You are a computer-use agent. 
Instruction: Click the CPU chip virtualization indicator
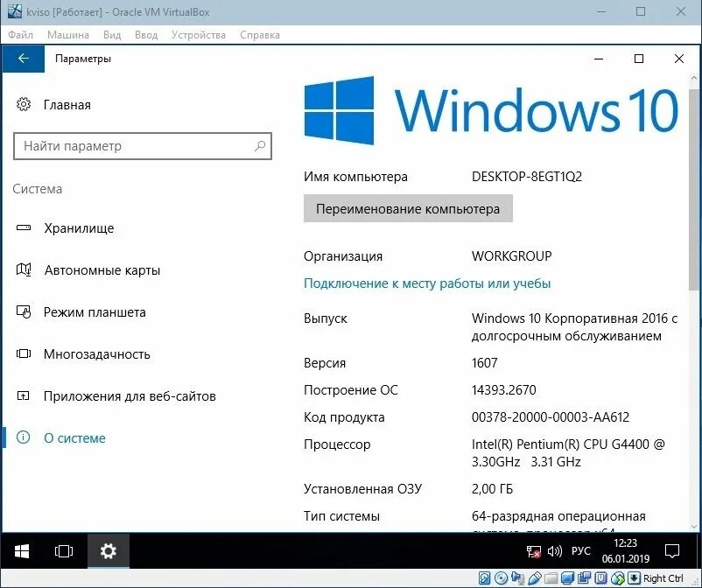[x=600, y=578]
